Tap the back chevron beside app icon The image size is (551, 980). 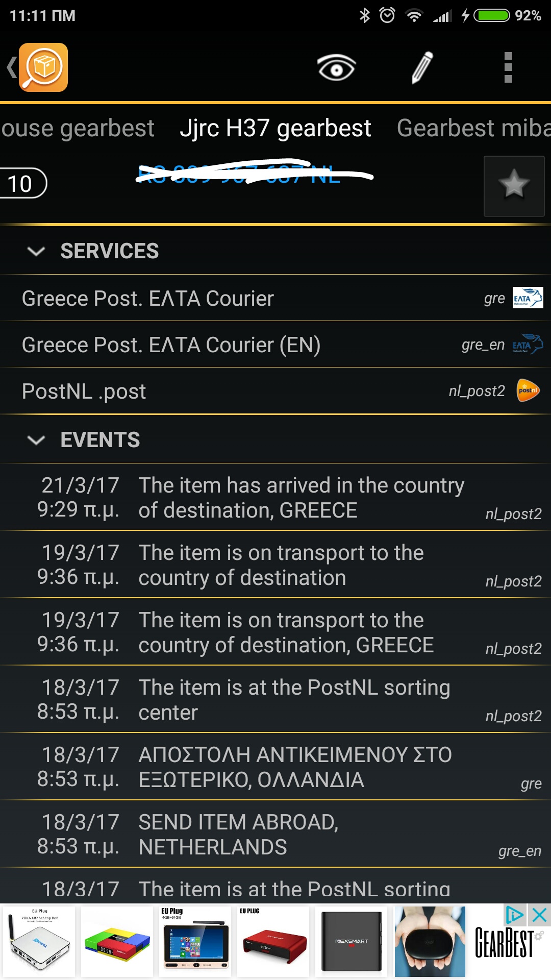(11, 67)
